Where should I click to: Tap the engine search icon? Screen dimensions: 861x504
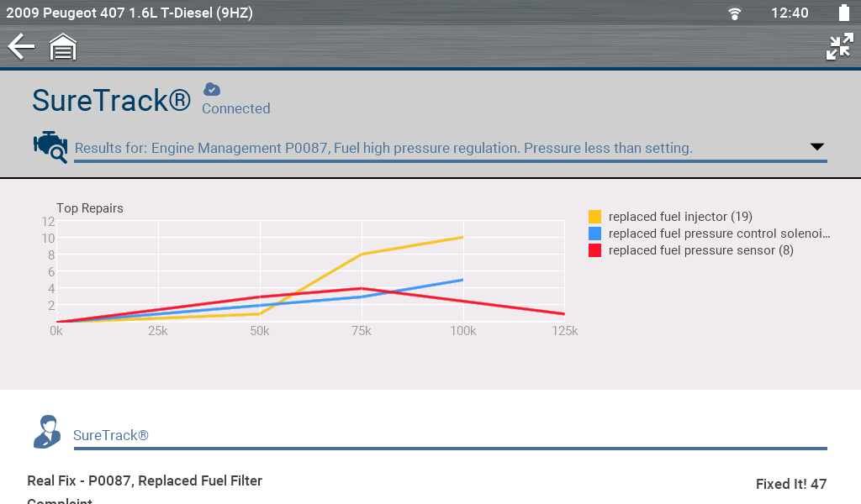(x=50, y=146)
